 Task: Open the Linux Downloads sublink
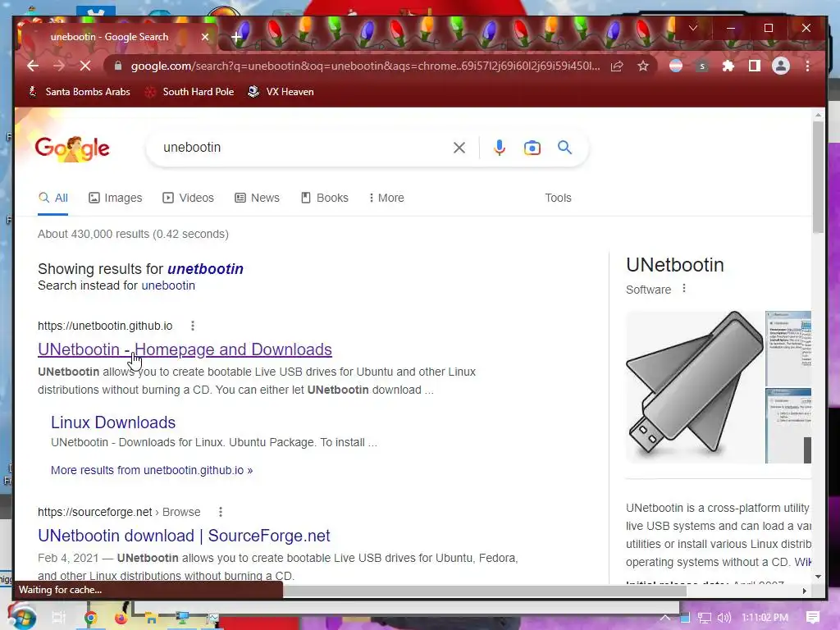pyautogui.click(x=113, y=422)
